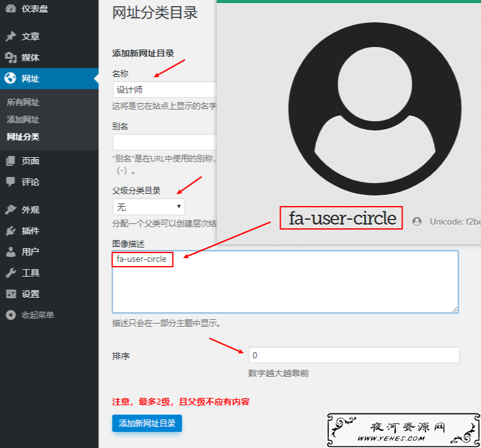
Task: Open the 用户 menu
Action: (x=49, y=252)
